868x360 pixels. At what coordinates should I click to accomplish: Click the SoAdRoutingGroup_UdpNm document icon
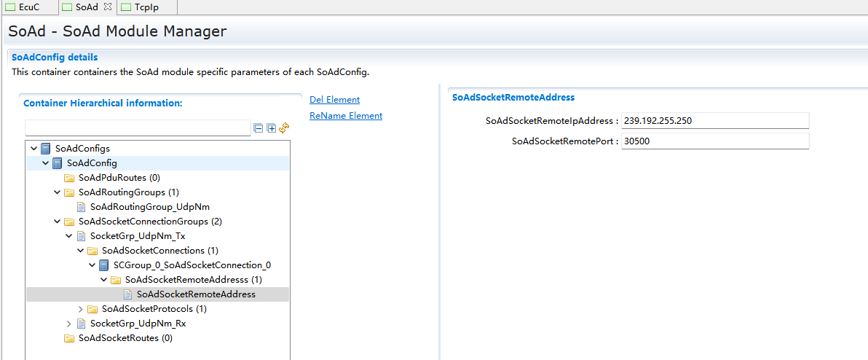pos(81,207)
